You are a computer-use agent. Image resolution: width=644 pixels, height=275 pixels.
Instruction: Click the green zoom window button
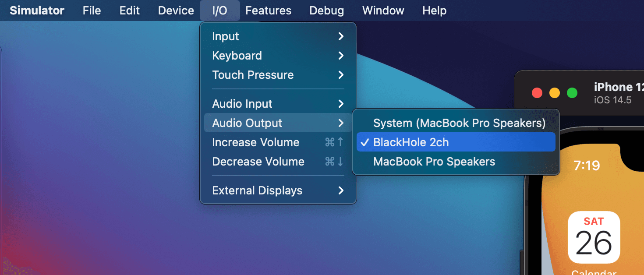[x=572, y=93]
